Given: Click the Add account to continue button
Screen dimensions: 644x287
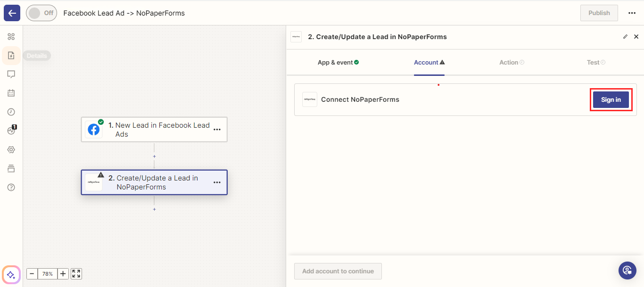Looking at the screenshot, I should [x=338, y=271].
